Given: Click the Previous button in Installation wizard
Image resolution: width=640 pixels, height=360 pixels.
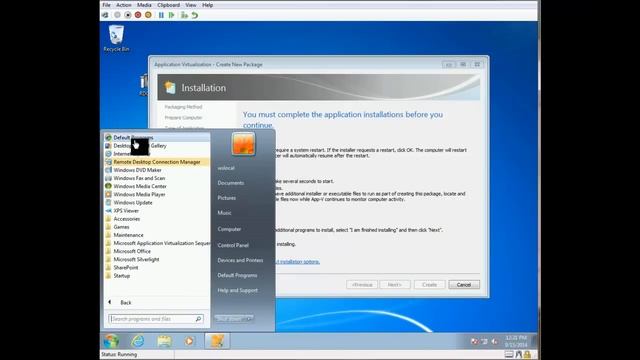Looking at the screenshot, I should tap(362, 285).
